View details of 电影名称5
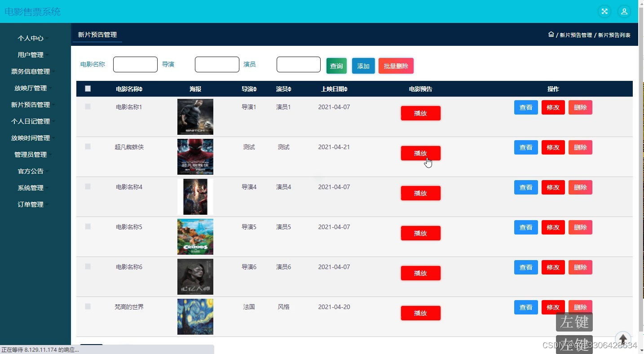Image resolution: width=644 pixels, height=354 pixels. [526, 227]
